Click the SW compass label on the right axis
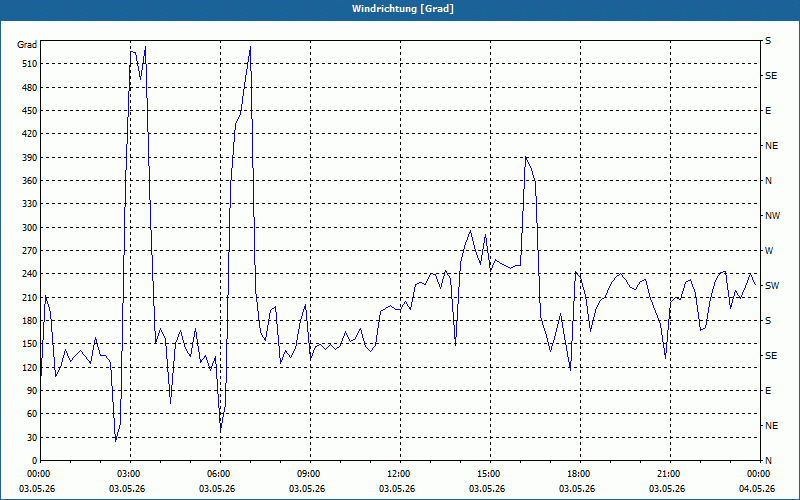This screenshot has width=800, height=500. click(x=772, y=286)
